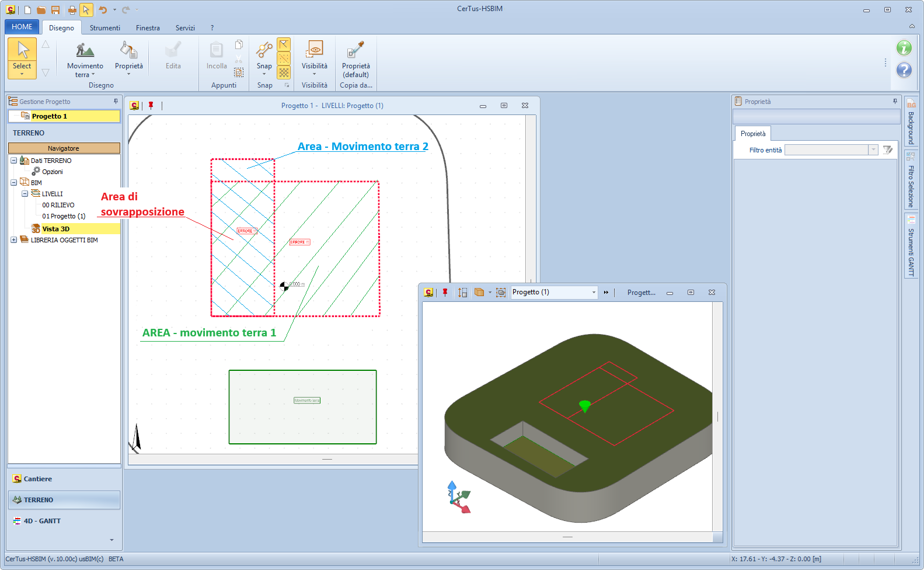Toggle the red pin in 3D view toolbar
924x570 pixels.
tap(445, 293)
